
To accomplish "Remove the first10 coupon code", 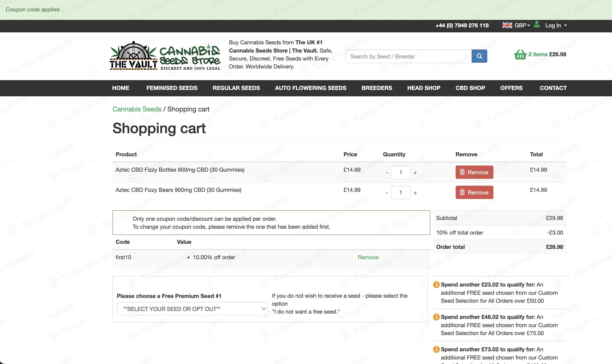I will 368,257.
